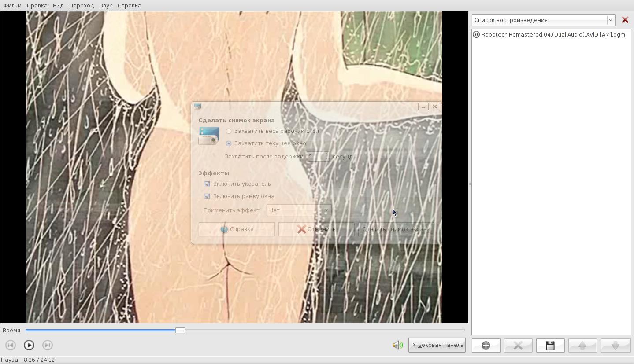Close the screenshot dialog

click(435, 107)
